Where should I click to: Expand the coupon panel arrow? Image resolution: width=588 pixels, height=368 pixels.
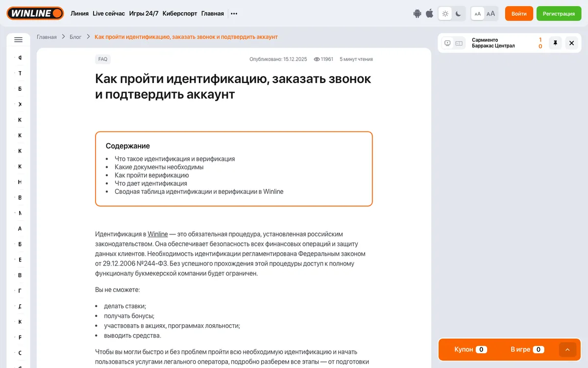(x=567, y=349)
